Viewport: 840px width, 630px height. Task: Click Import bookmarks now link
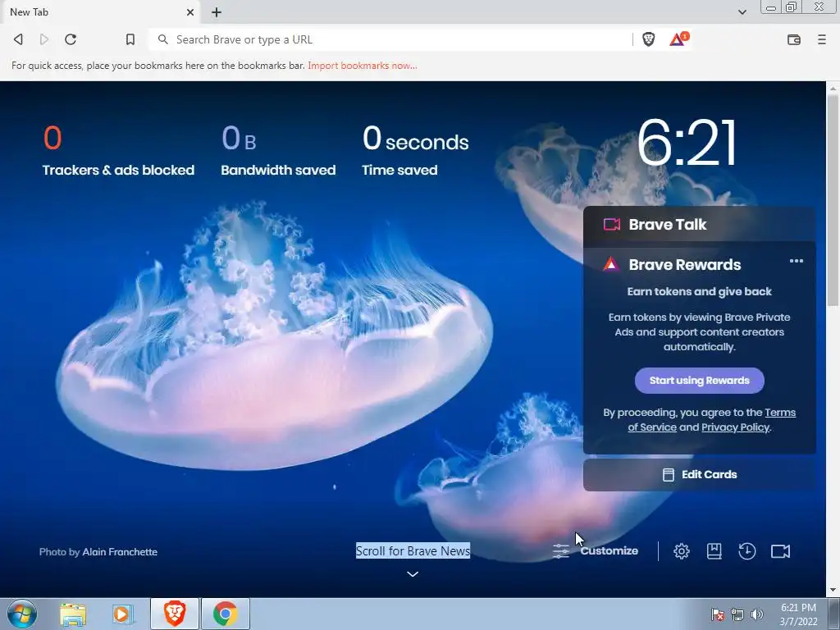362,66
